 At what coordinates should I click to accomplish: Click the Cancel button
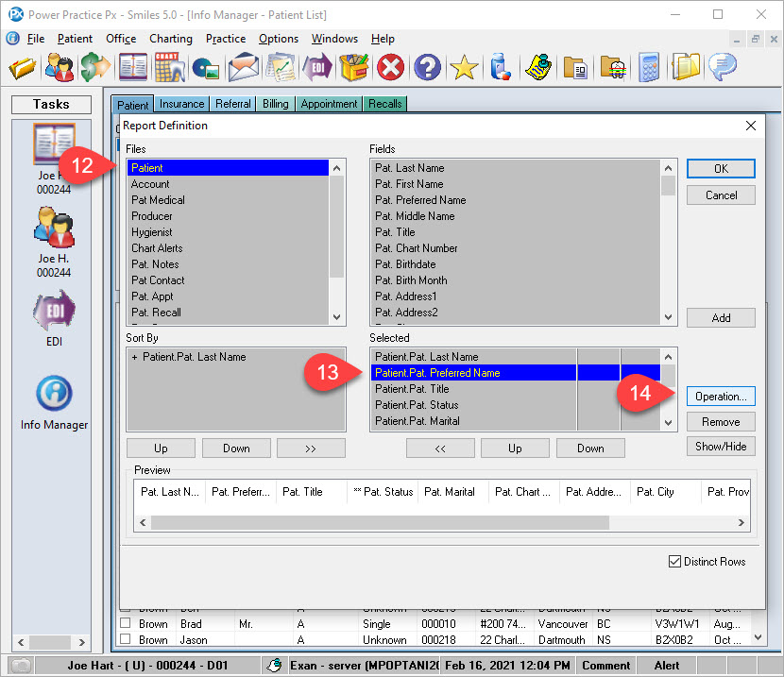721,195
